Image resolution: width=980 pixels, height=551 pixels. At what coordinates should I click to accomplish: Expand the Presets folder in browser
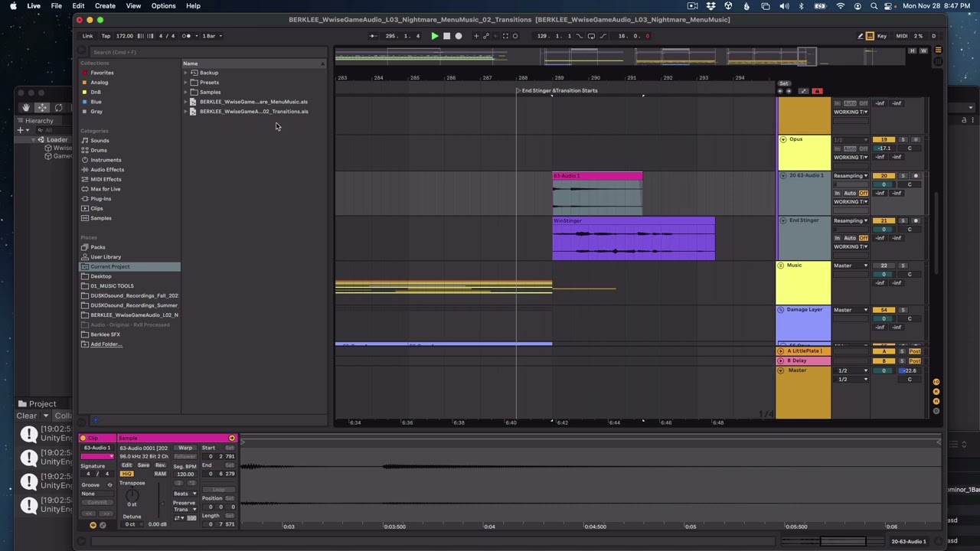coord(185,83)
